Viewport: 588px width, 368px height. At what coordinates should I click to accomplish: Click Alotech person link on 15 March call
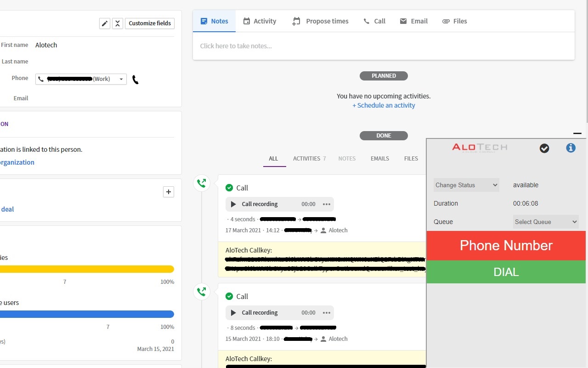coord(338,339)
